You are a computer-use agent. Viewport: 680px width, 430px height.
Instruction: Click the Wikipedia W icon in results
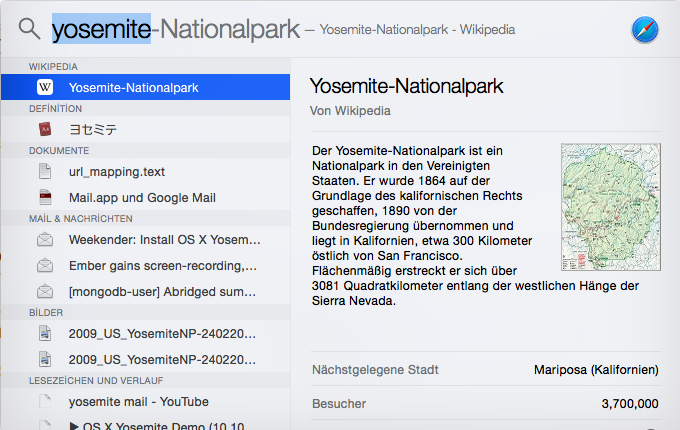pyautogui.click(x=45, y=88)
